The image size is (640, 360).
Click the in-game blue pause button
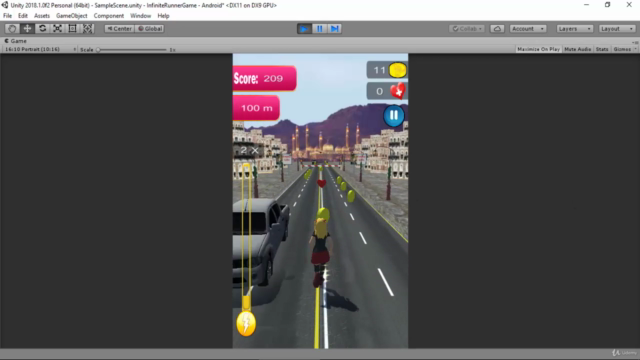click(x=394, y=116)
